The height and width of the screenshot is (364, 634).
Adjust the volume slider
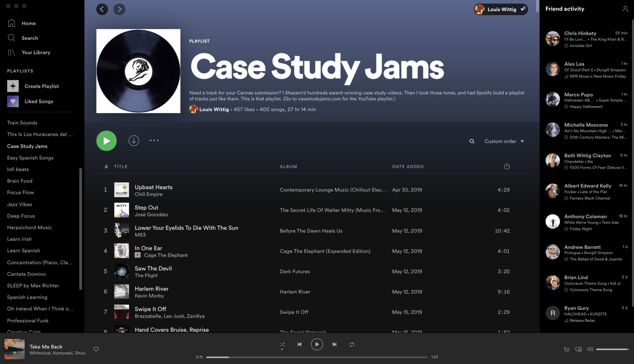(612, 349)
